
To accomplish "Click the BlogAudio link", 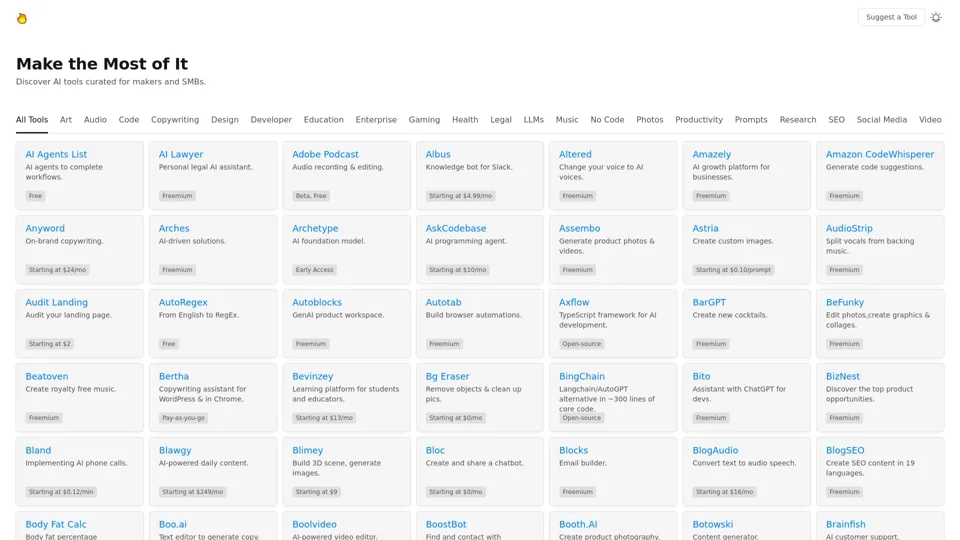I will pyautogui.click(x=715, y=451).
